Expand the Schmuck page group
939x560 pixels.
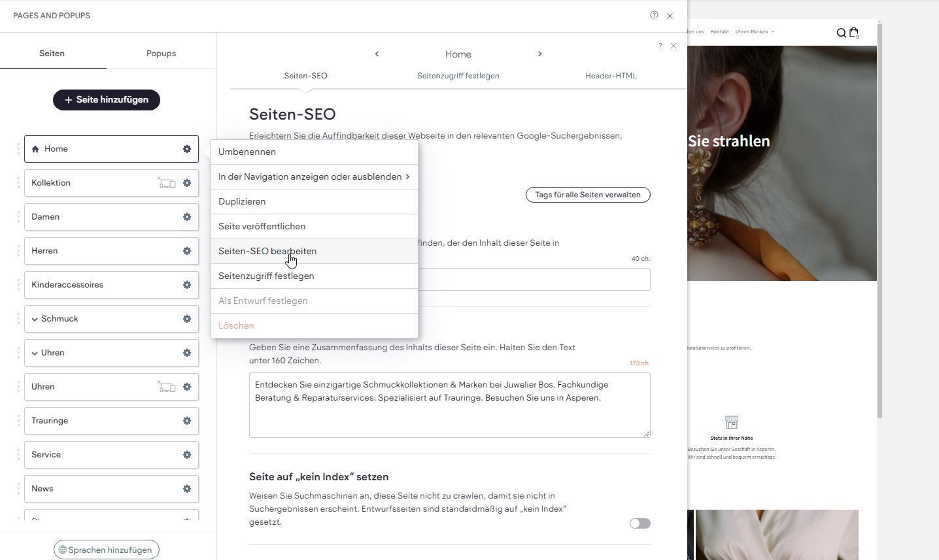(x=35, y=319)
